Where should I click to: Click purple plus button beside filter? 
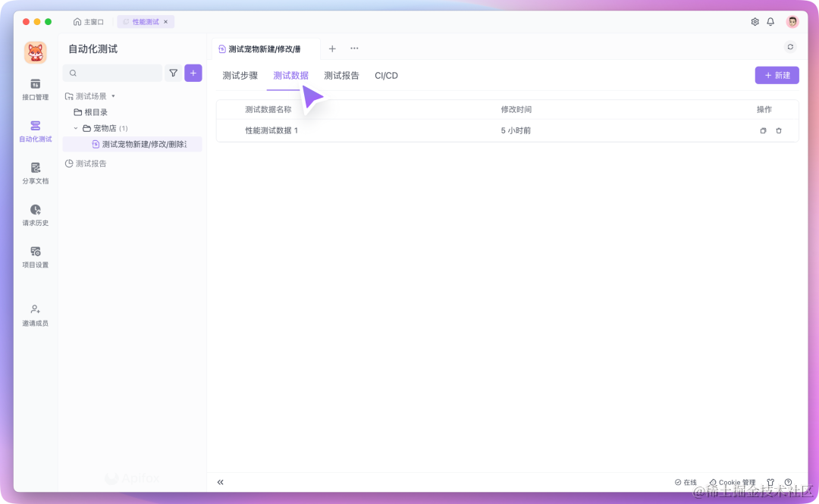coord(193,73)
